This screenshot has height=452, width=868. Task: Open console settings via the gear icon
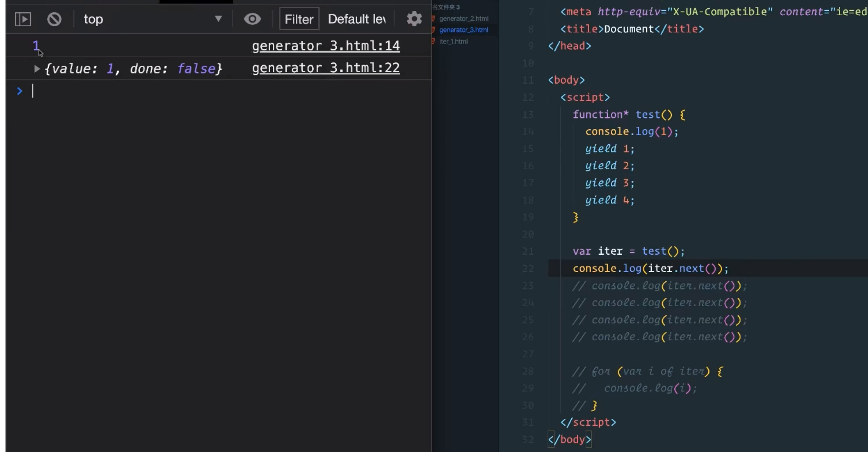click(414, 19)
